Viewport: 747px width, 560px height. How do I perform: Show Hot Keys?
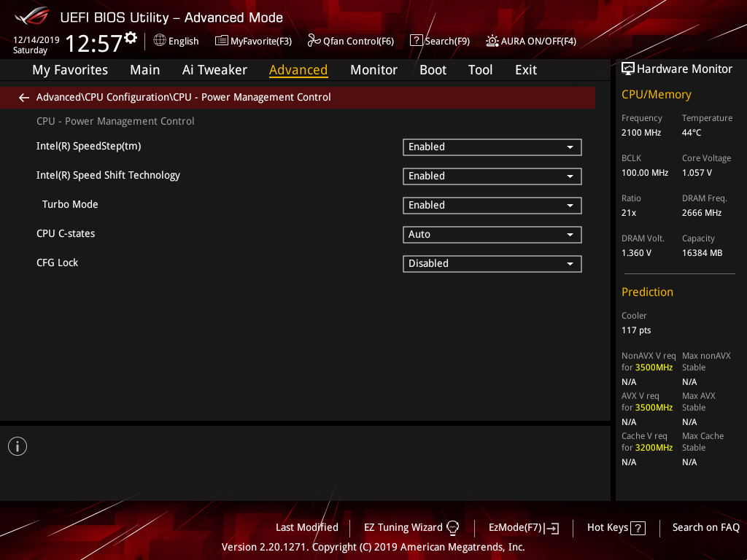click(x=616, y=528)
